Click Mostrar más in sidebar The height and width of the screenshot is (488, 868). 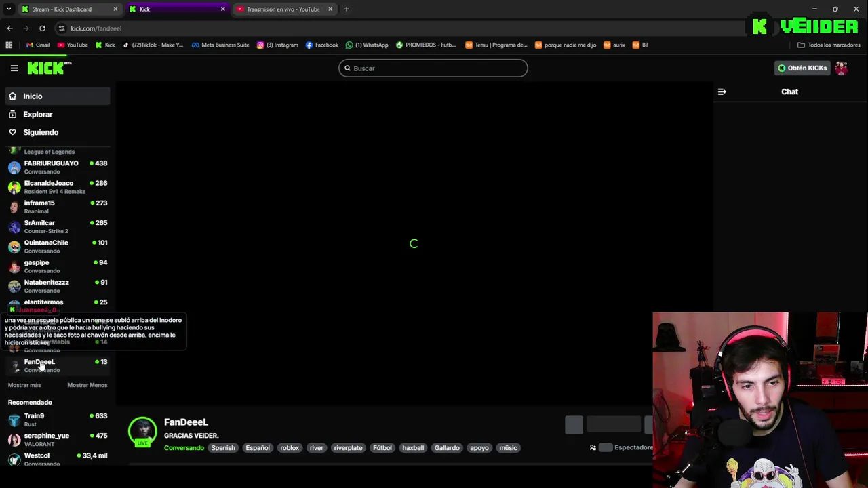[24, 385]
